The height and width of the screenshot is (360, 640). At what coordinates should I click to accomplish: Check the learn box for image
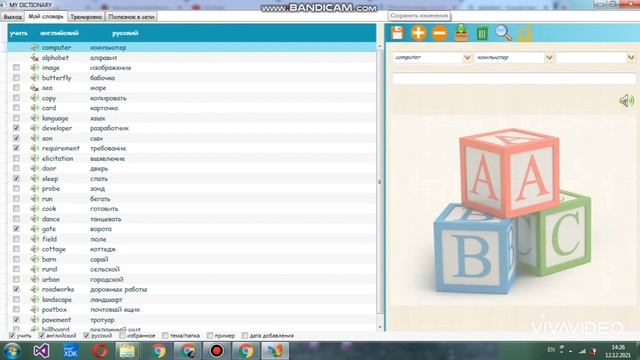pos(16,68)
